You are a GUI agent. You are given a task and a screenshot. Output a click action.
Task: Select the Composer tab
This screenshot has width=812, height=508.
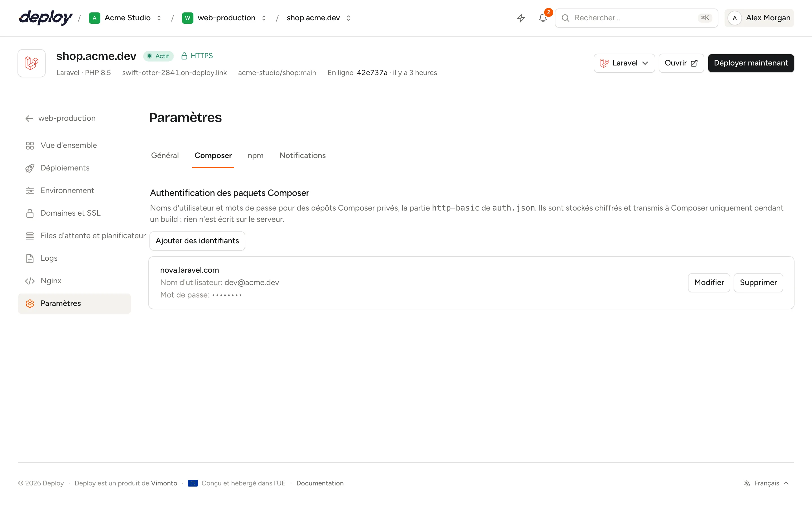click(x=213, y=156)
